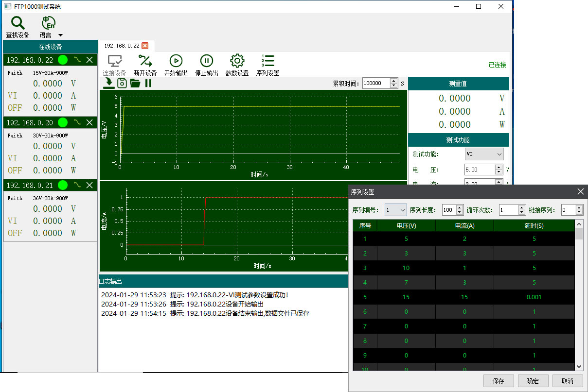
Task: Select row number 2 in sequence table
Action: click(x=365, y=253)
